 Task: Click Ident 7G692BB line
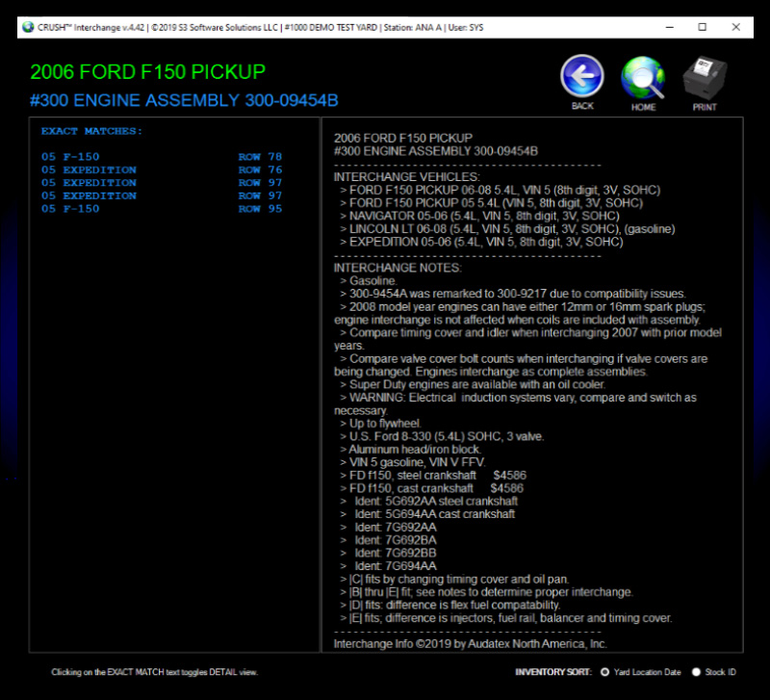(x=388, y=553)
